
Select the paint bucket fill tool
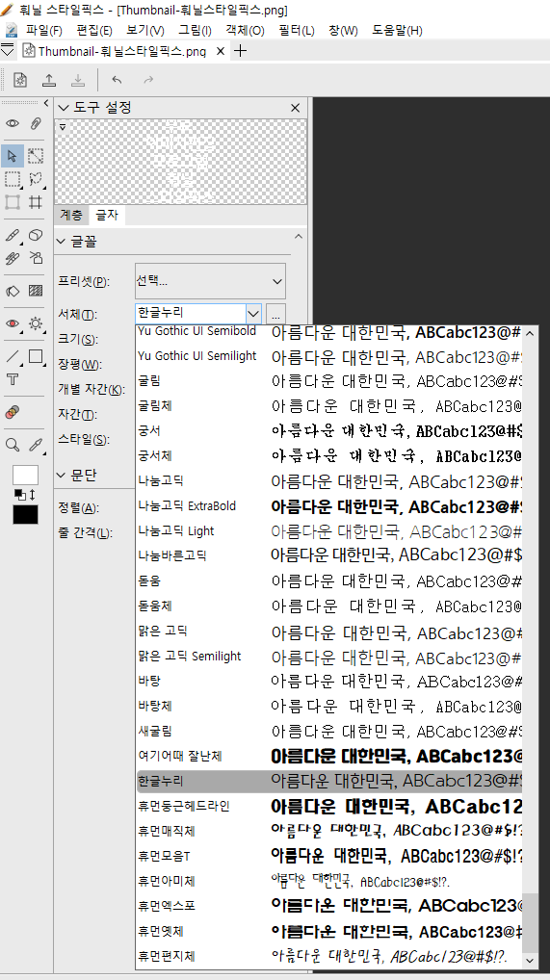click(x=13, y=291)
